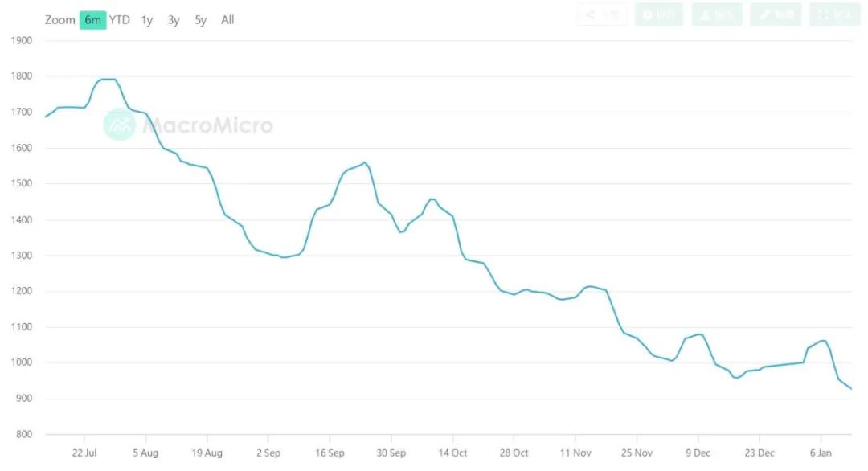This screenshot has width=868, height=471.
Task: Click the faded pencil edit button
Action: click(x=776, y=14)
